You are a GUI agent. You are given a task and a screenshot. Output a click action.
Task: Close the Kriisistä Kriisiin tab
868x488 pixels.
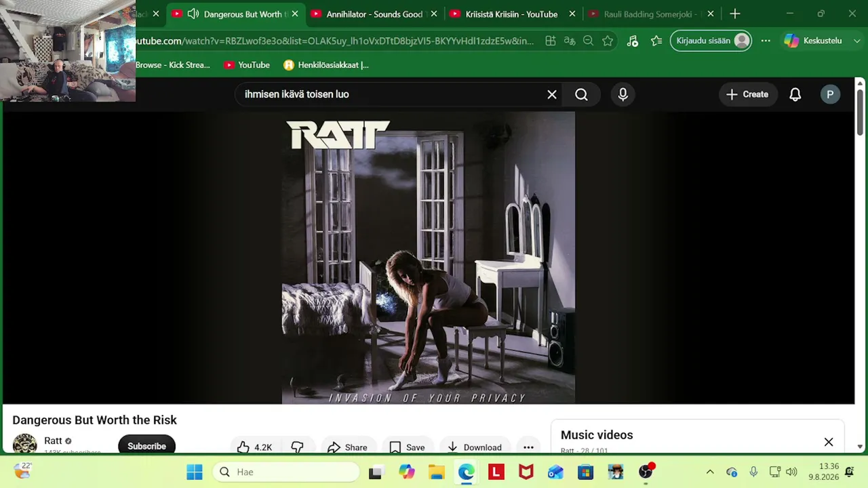pyautogui.click(x=572, y=14)
